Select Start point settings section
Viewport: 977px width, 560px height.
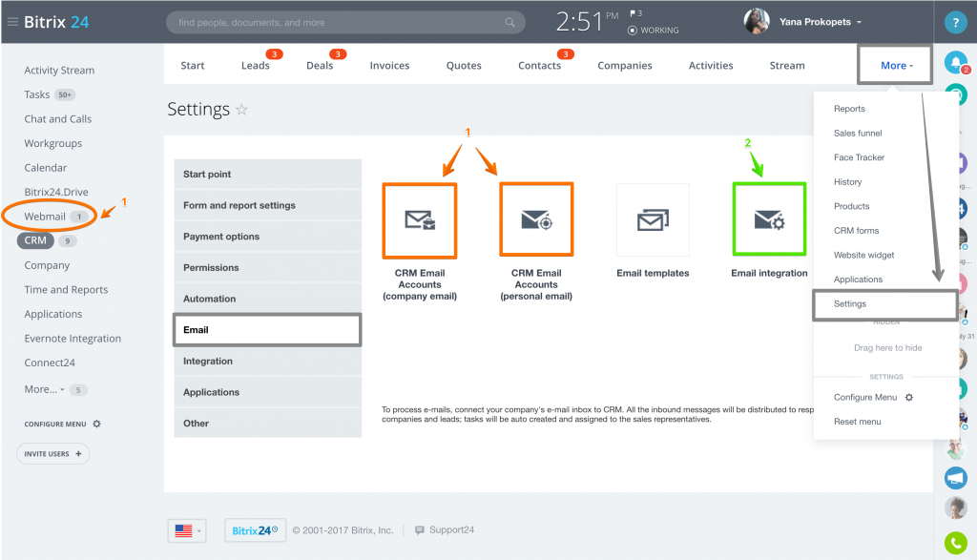[268, 174]
